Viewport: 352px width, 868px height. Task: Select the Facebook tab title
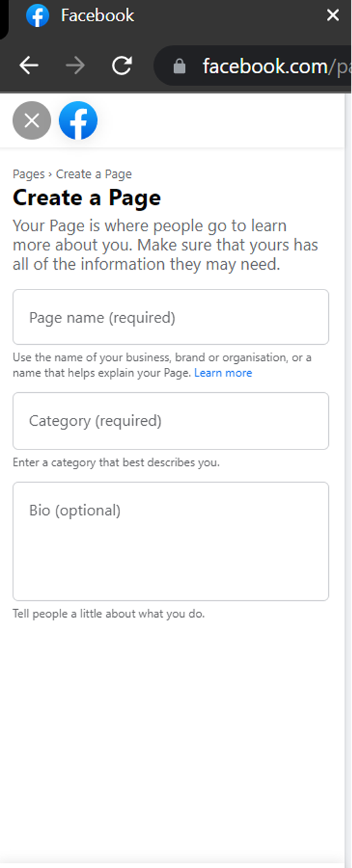tap(98, 15)
